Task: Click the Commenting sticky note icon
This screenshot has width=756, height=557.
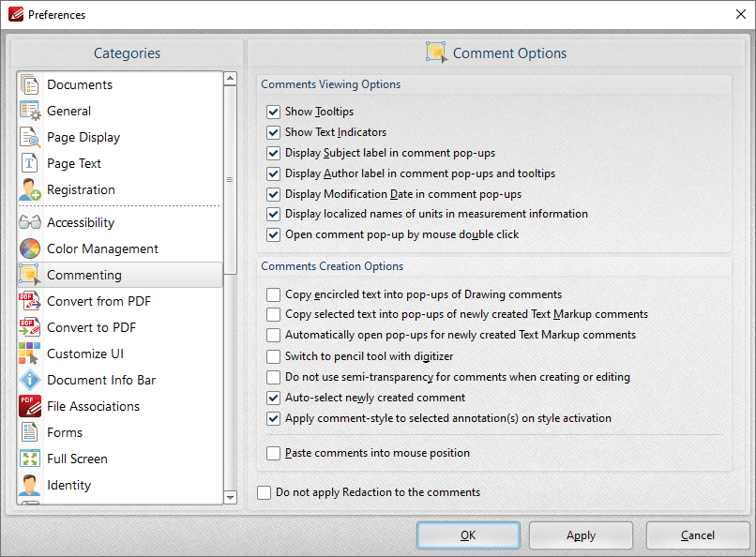Action: pos(29,275)
